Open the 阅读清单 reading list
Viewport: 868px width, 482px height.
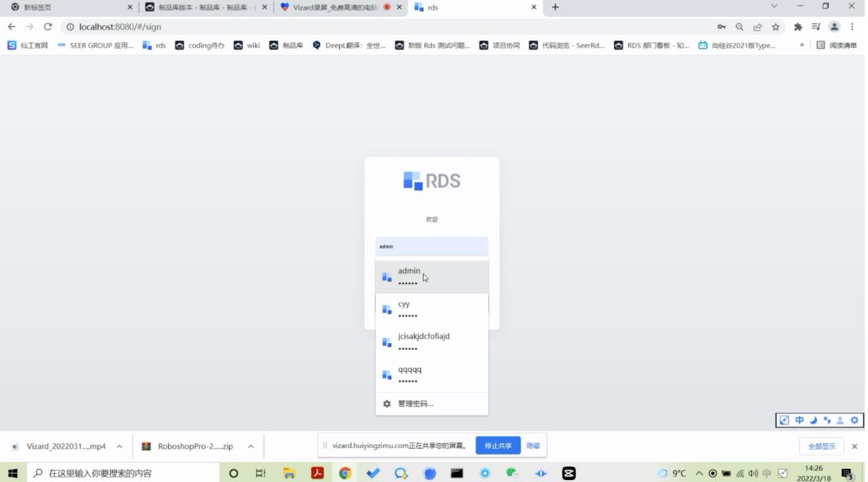[x=837, y=45]
